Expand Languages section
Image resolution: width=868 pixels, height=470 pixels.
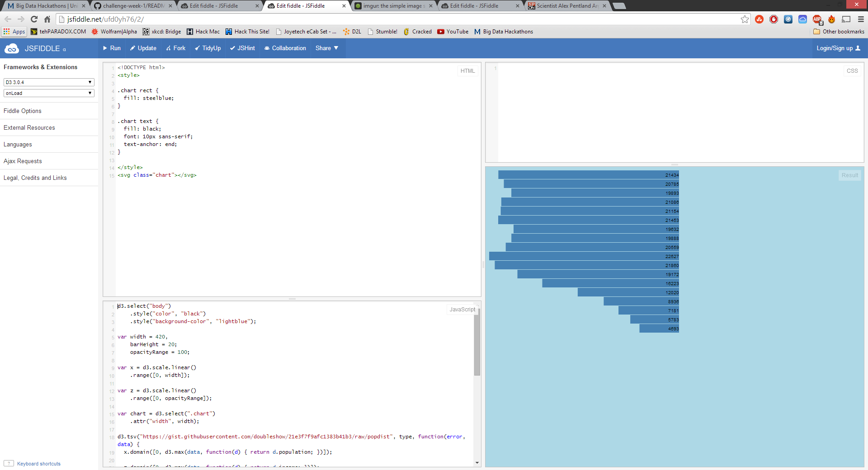[49, 144]
